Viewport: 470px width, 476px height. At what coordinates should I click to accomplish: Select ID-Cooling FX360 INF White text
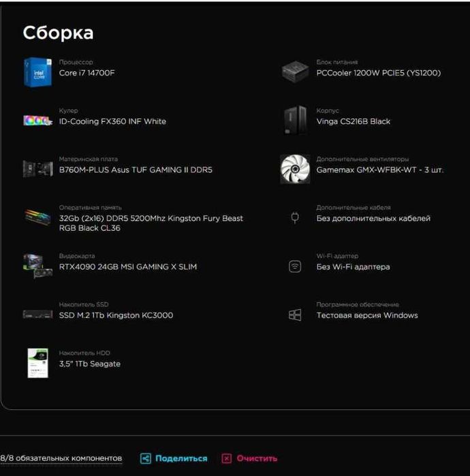[x=112, y=121]
